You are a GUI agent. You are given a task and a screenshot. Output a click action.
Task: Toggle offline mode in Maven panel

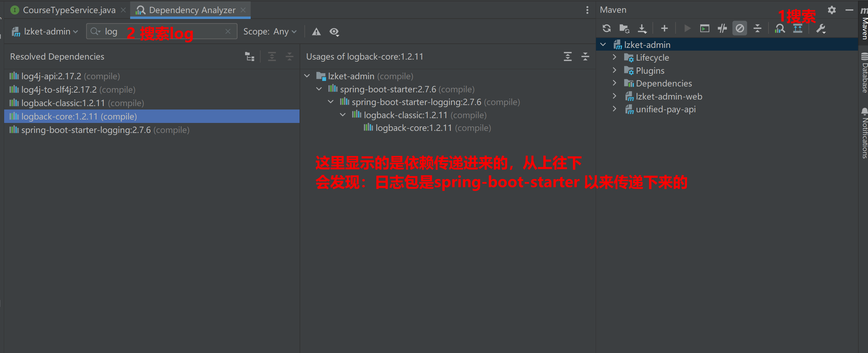740,28
